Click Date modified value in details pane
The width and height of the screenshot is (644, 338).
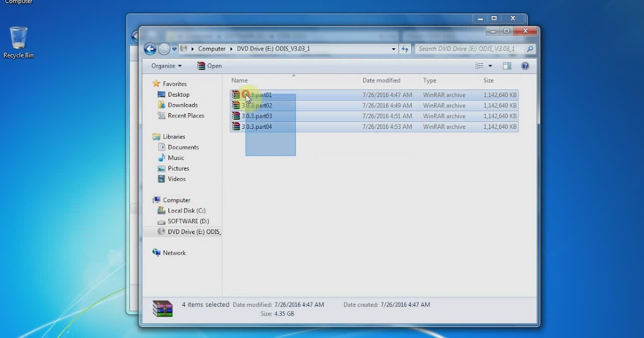click(x=299, y=305)
